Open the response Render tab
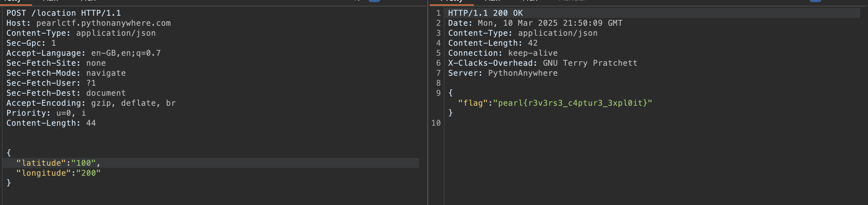This screenshot has height=205, width=868. tap(572, 1)
